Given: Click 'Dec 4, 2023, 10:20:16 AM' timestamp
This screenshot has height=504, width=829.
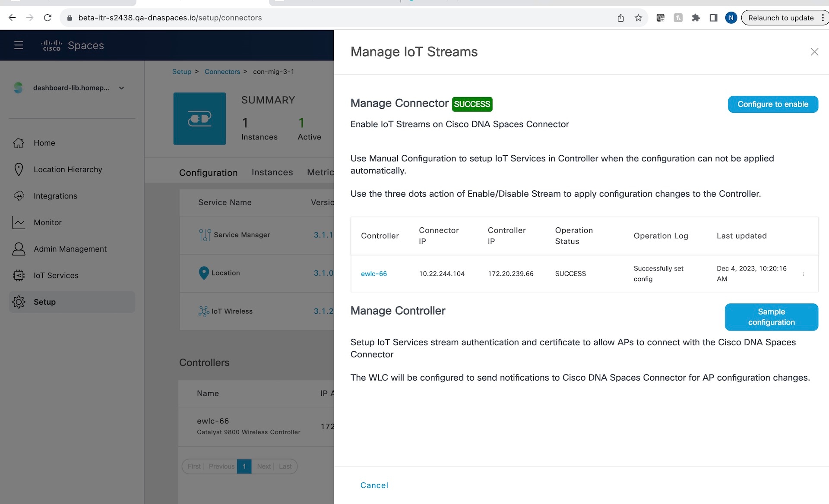Looking at the screenshot, I should (x=751, y=274).
